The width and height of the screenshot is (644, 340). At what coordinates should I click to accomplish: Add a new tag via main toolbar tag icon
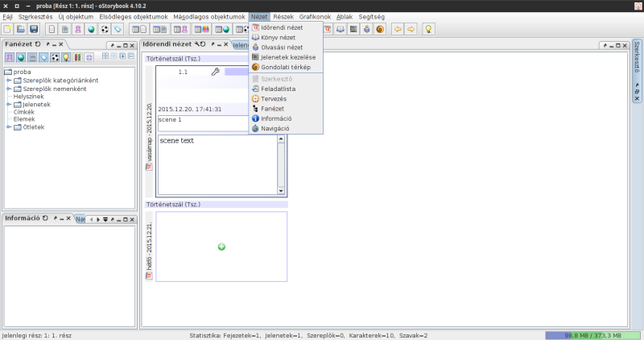pos(118,29)
